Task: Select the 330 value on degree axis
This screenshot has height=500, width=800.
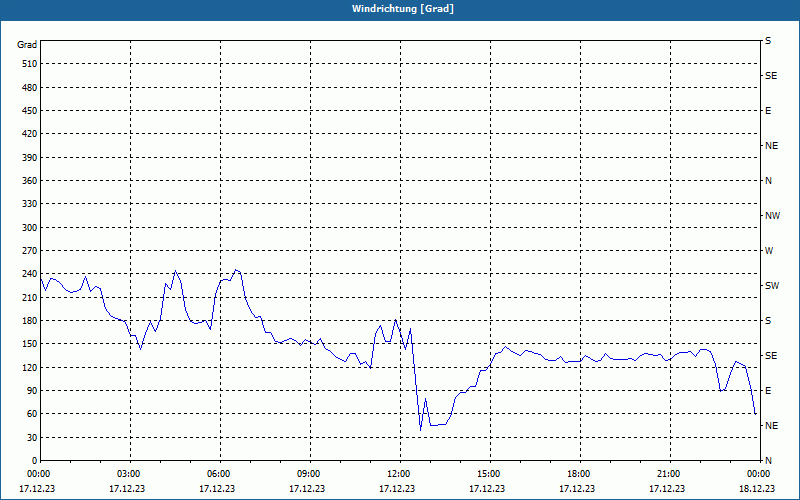Action: [30, 204]
